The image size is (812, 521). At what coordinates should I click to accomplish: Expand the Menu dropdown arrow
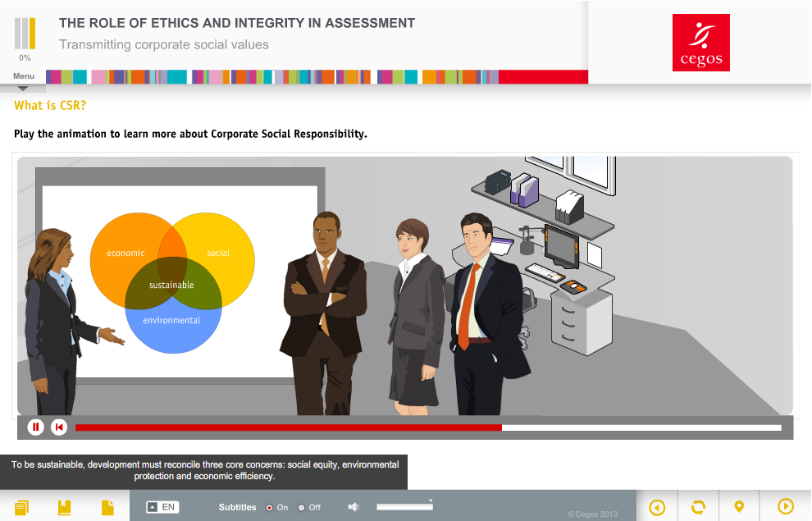(23, 88)
